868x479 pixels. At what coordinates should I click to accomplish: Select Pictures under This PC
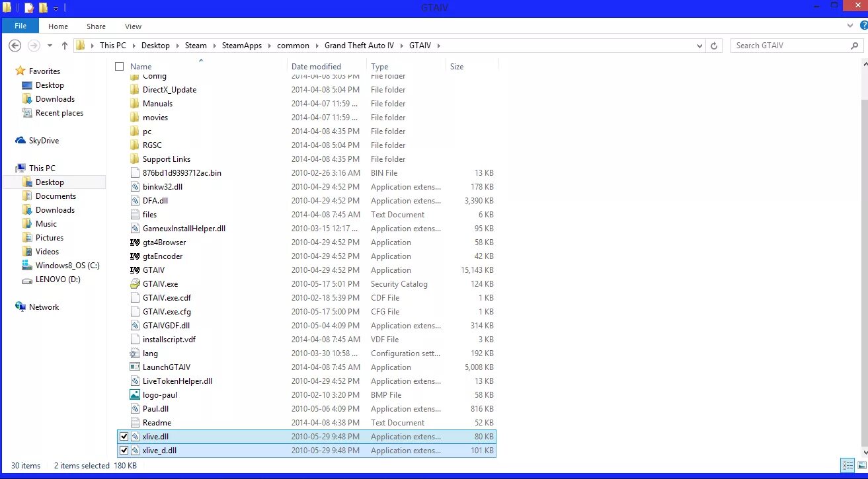point(50,238)
